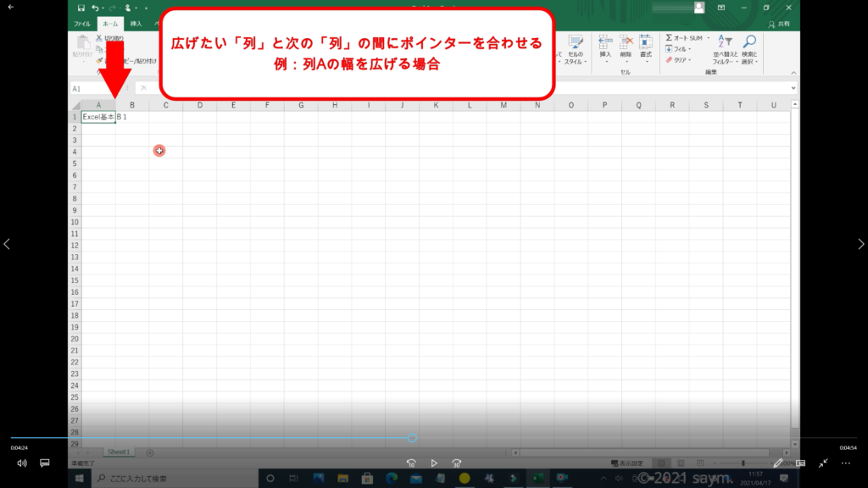Viewport: 868px width, 488px height.
Task: Toggle video captions icon in player
Action: (x=46, y=463)
